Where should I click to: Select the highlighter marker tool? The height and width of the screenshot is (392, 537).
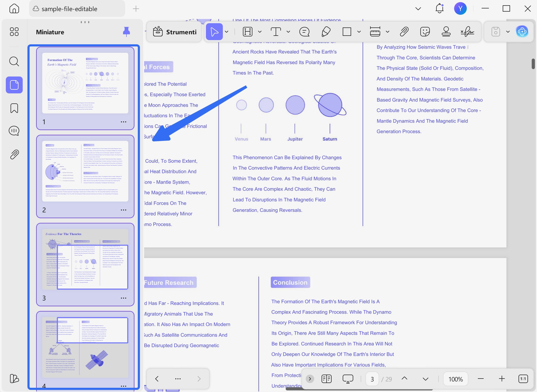pyautogui.click(x=247, y=32)
